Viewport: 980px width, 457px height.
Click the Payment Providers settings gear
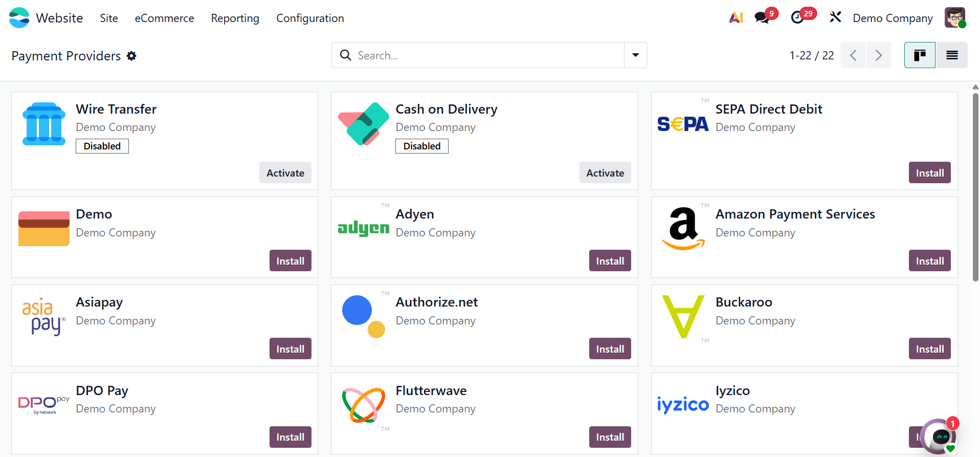point(131,56)
